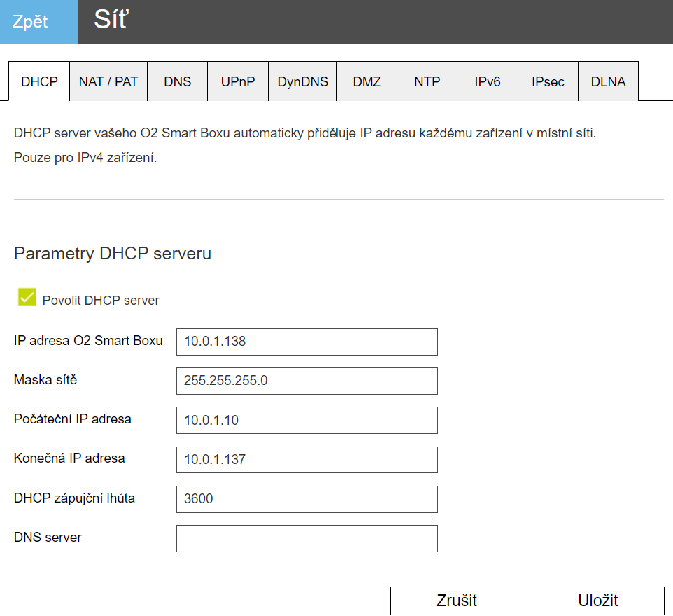This screenshot has height=616, width=673.
Task: Switch to the NAT / PAT tab
Action: click(108, 82)
